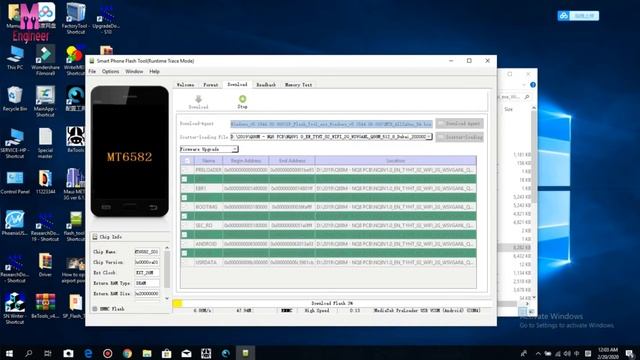Toggle checkbox of green row below ANDROID

point(184,253)
